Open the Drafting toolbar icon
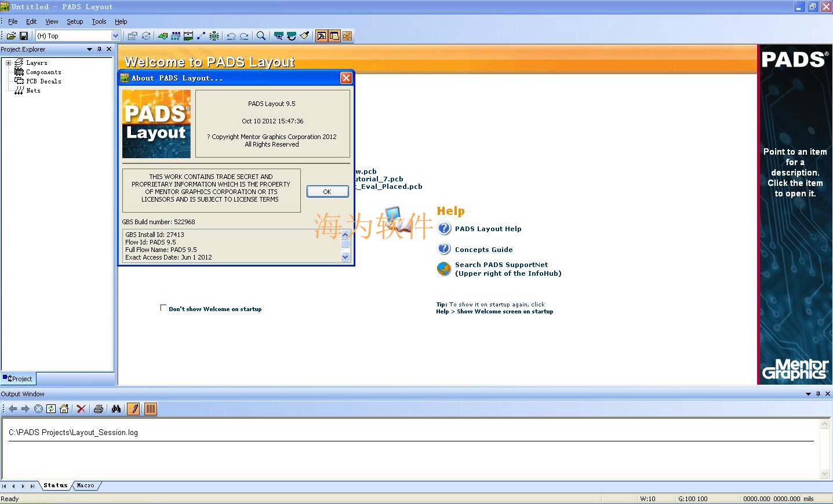Viewport: 833px width, 504px height. tap(163, 36)
